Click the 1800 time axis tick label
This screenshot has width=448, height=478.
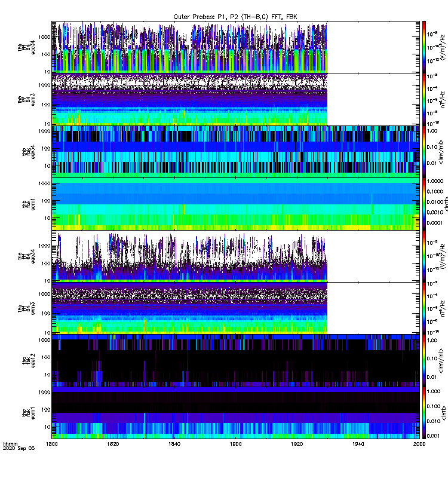pyautogui.click(x=51, y=444)
